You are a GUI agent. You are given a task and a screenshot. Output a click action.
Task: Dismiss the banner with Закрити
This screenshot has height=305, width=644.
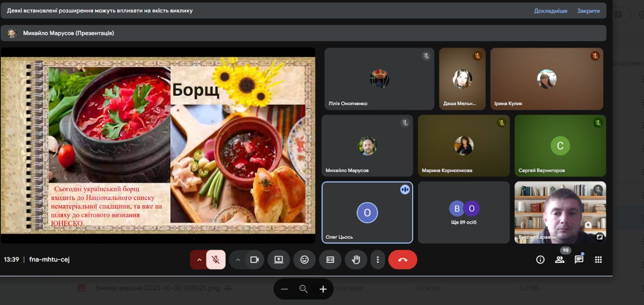click(x=588, y=11)
